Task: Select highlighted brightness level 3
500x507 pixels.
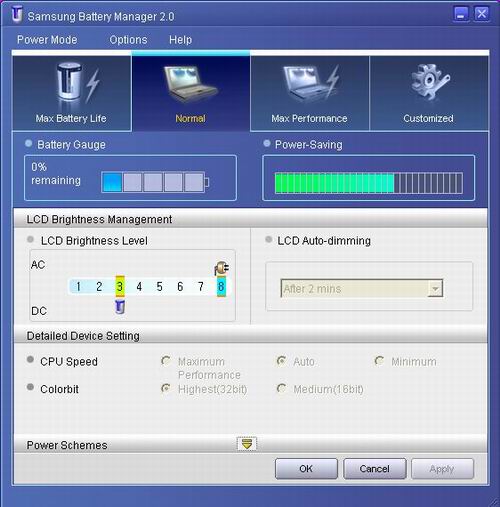Action: pyautogui.click(x=120, y=286)
